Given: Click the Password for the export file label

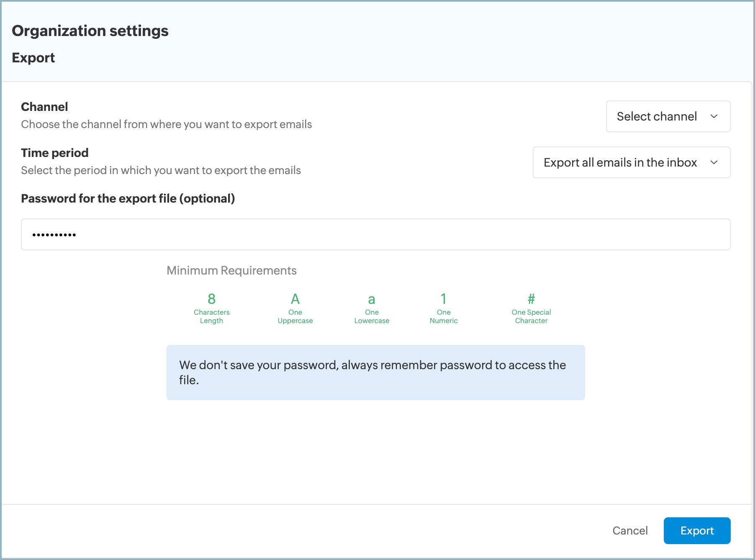Looking at the screenshot, I should [128, 198].
